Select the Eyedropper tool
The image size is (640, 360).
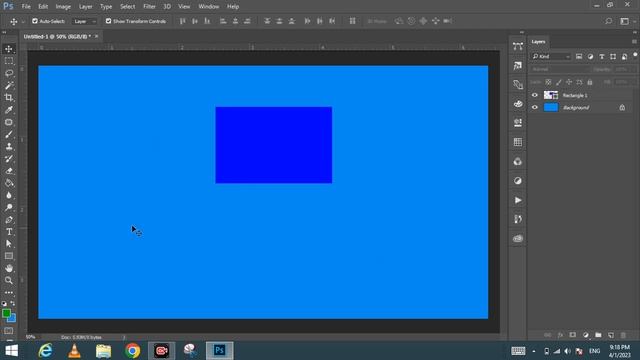9,110
